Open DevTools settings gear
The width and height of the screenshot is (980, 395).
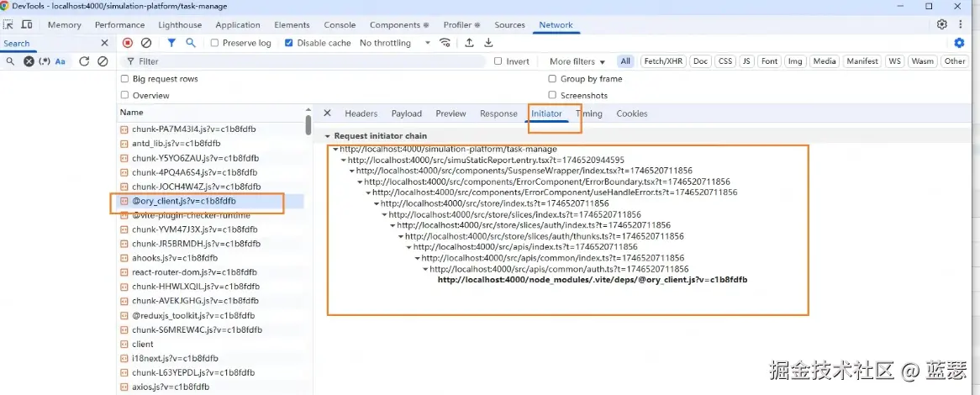pyautogui.click(x=942, y=25)
